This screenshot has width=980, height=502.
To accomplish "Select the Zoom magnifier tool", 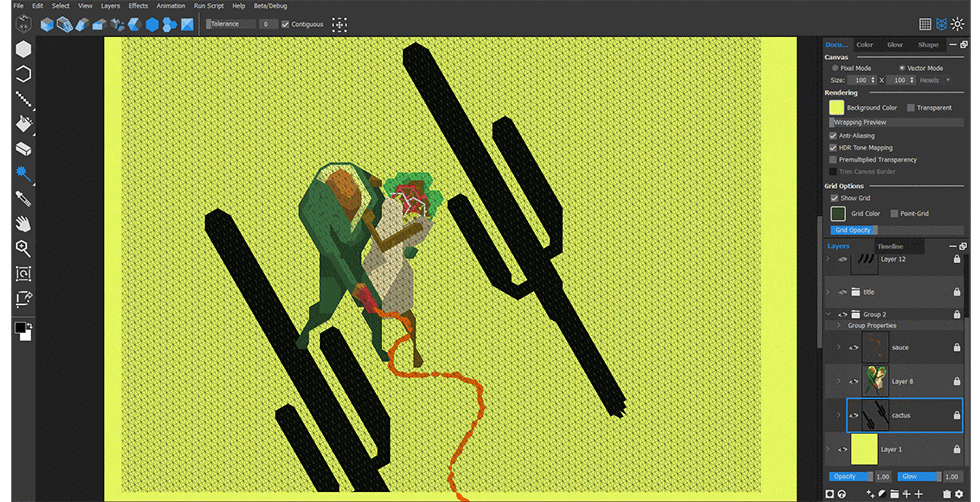I will point(22,248).
